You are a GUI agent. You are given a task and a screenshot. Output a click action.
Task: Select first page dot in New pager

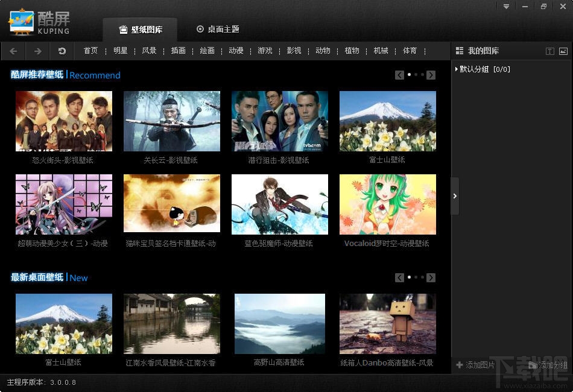410,277
